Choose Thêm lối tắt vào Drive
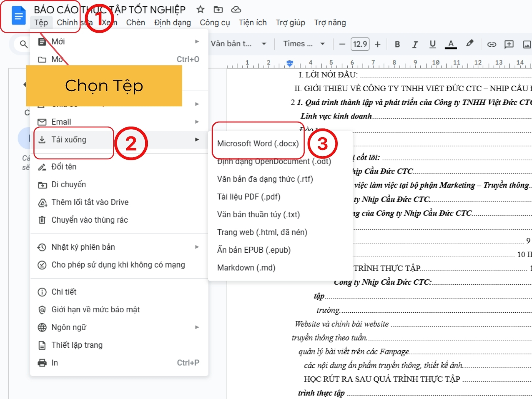 (119, 202)
